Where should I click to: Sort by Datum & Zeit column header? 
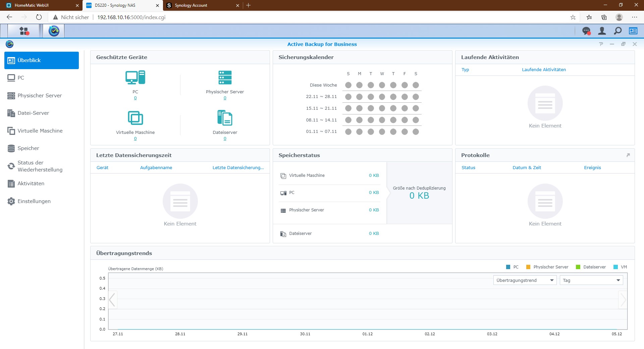[527, 168]
